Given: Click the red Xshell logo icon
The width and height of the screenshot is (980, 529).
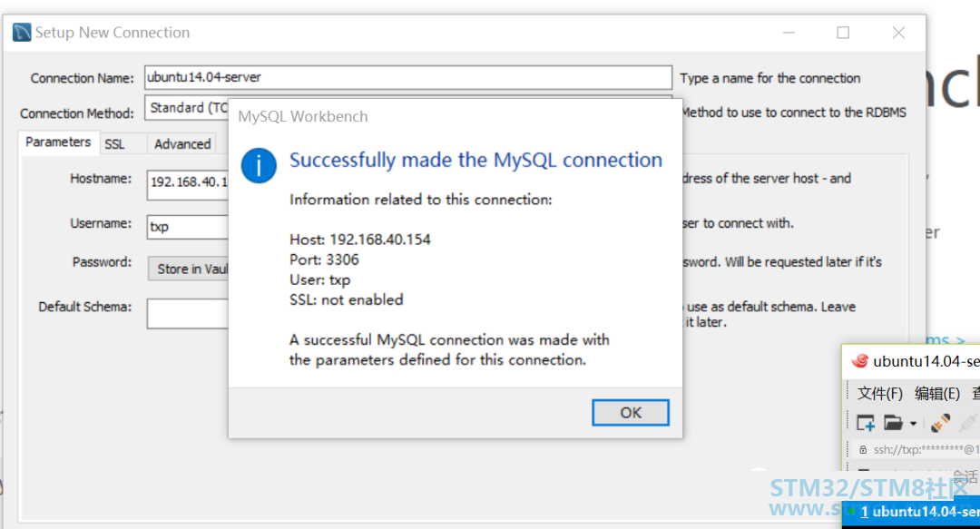Looking at the screenshot, I should [x=860, y=361].
